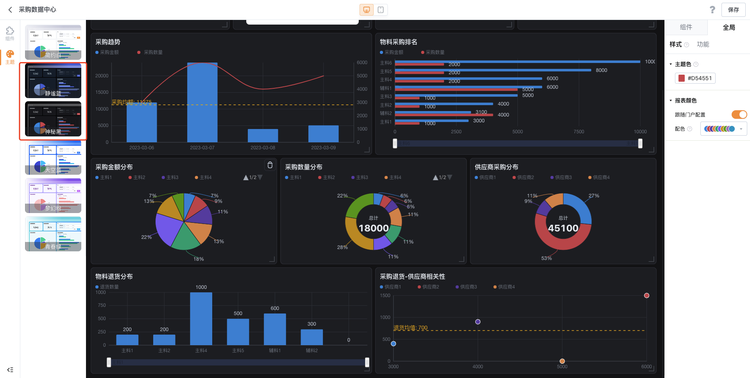Toggle the 跟随门户配置 switch
The width and height of the screenshot is (750, 378).
coord(739,114)
